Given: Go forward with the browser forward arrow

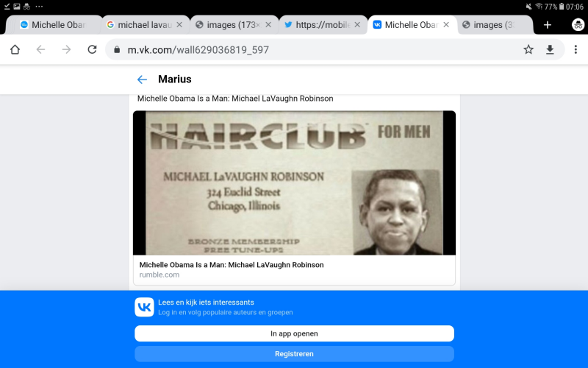Looking at the screenshot, I should tap(66, 49).
